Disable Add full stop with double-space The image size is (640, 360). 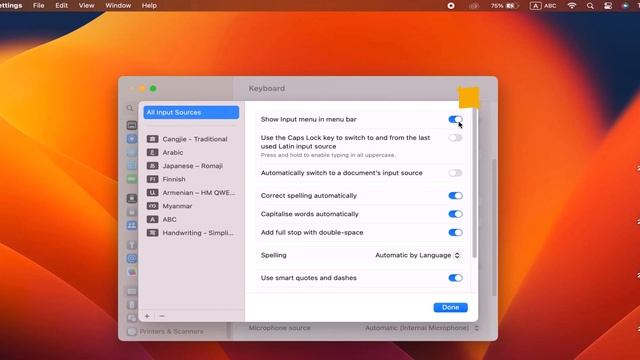coord(455,233)
